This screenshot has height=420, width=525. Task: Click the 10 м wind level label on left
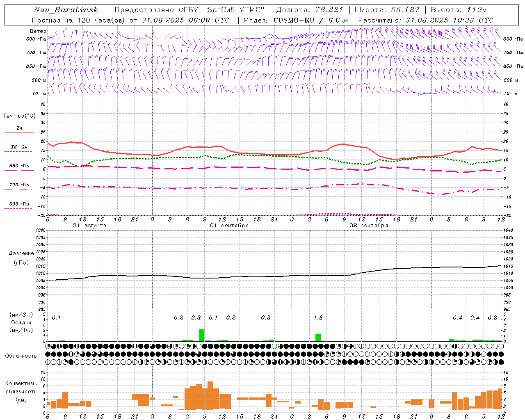[x=39, y=94]
